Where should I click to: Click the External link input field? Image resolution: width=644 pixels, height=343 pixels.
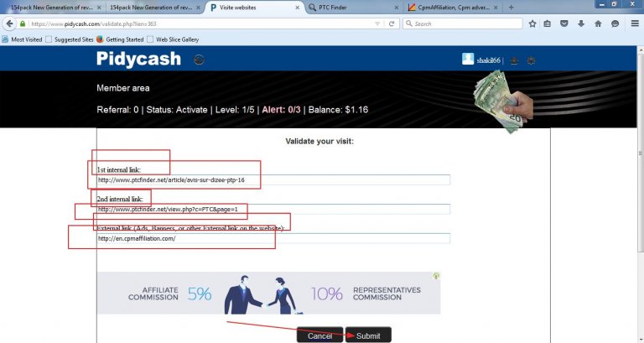(273, 238)
